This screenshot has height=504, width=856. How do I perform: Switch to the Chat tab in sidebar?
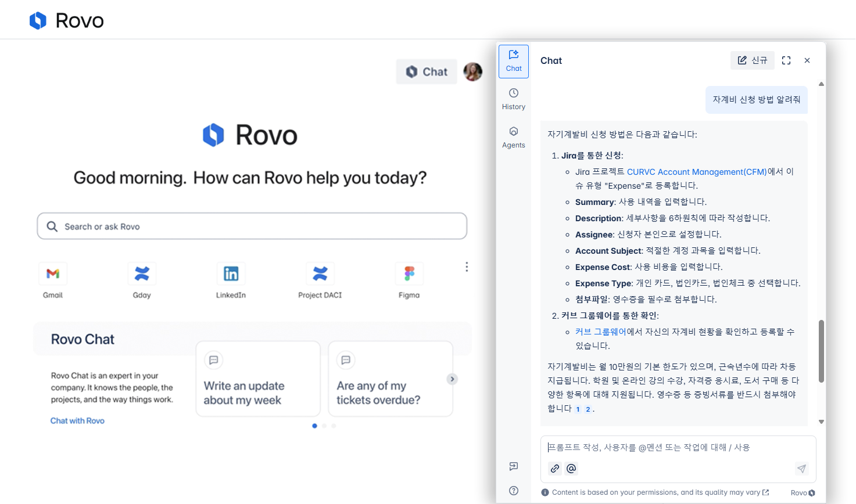514,61
